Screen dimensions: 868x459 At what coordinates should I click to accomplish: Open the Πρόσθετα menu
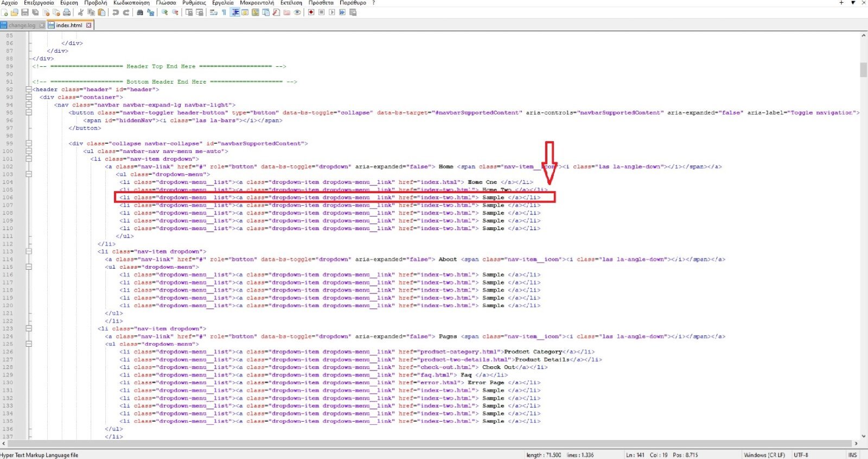click(321, 3)
